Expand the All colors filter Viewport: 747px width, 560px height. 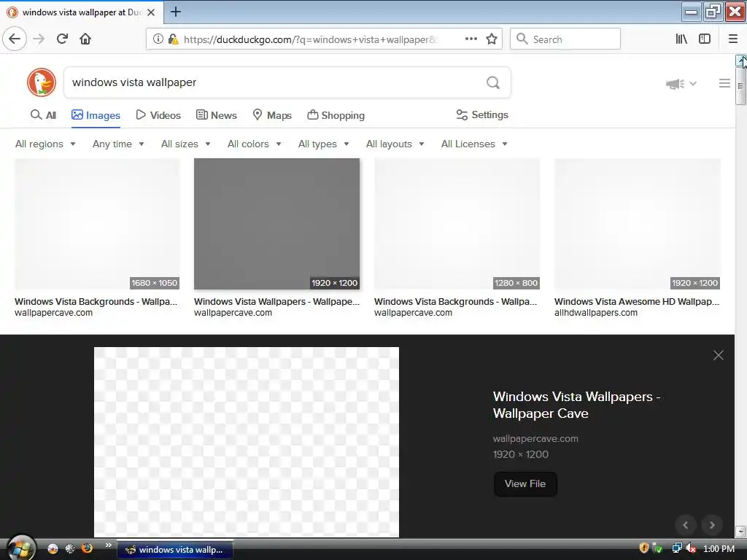tap(255, 144)
